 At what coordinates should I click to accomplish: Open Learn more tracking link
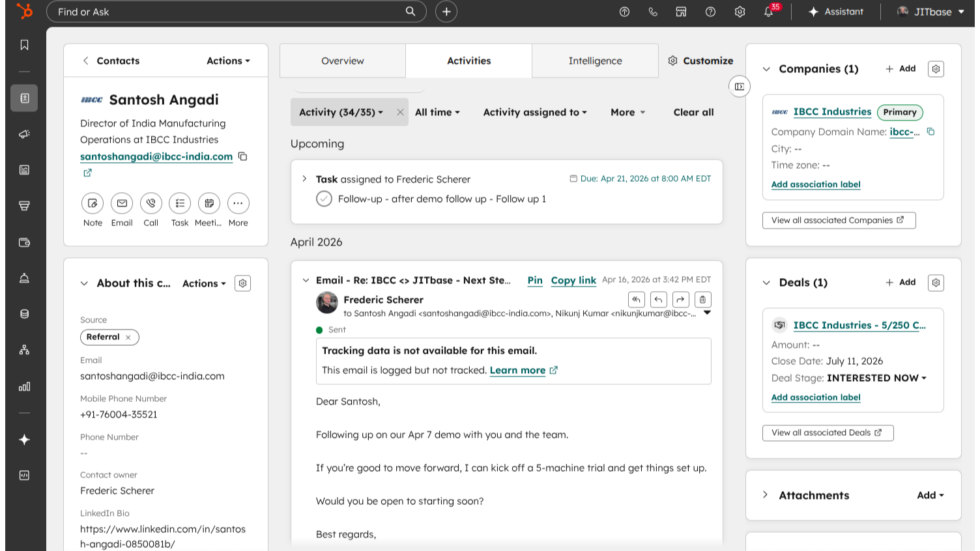[x=523, y=370]
